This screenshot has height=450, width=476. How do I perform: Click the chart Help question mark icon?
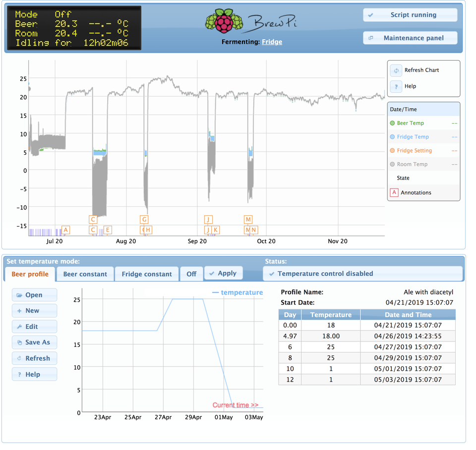tap(396, 87)
